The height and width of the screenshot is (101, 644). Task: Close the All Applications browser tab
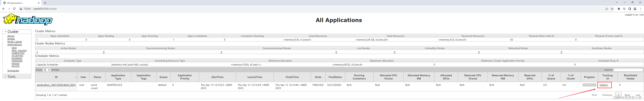pos(39,3)
